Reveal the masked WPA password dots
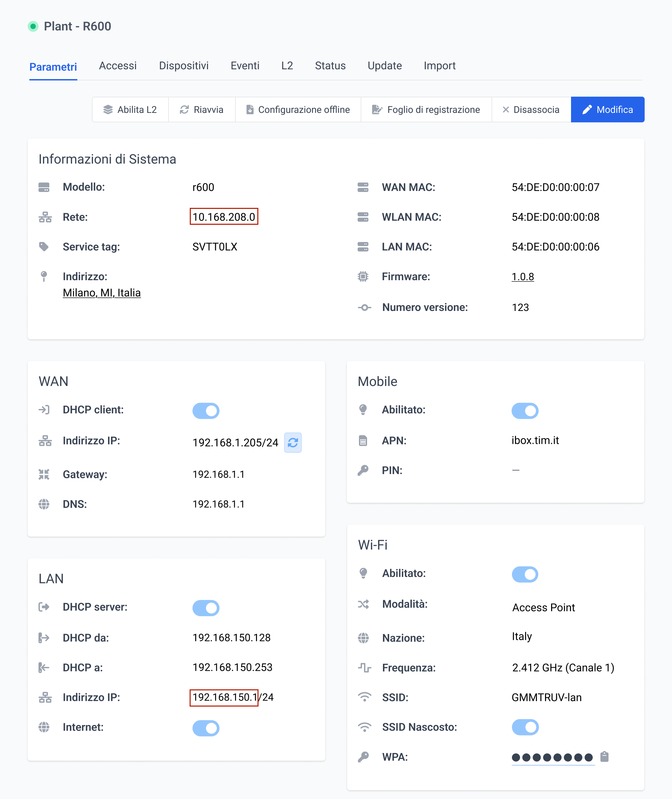The height and width of the screenshot is (799, 672). [552, 757]
